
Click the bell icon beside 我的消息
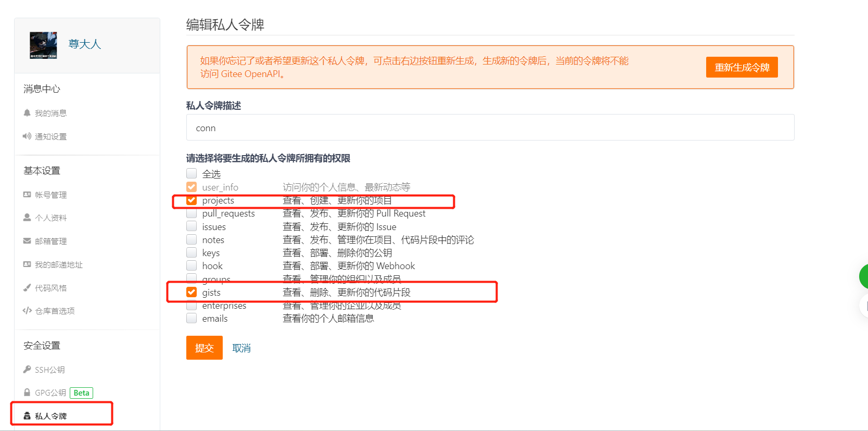[27, 113]
